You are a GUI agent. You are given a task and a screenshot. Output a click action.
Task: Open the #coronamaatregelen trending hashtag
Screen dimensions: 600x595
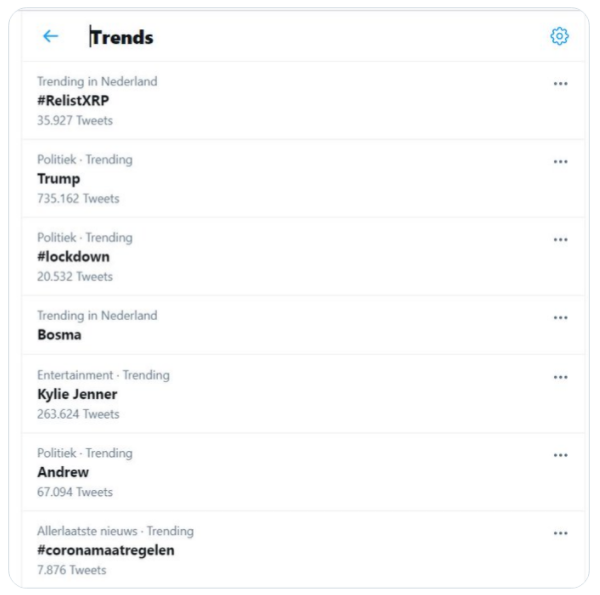tap(106, 550)
